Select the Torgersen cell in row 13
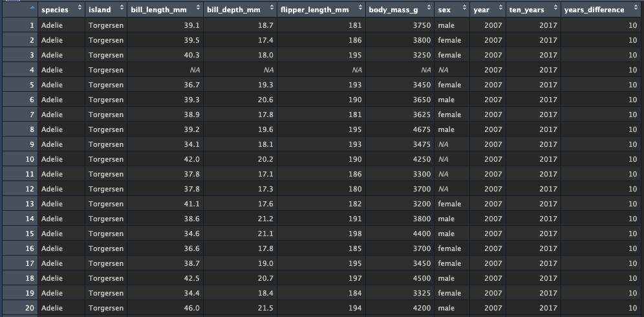 pyautogui.click(x=106, y=204)
